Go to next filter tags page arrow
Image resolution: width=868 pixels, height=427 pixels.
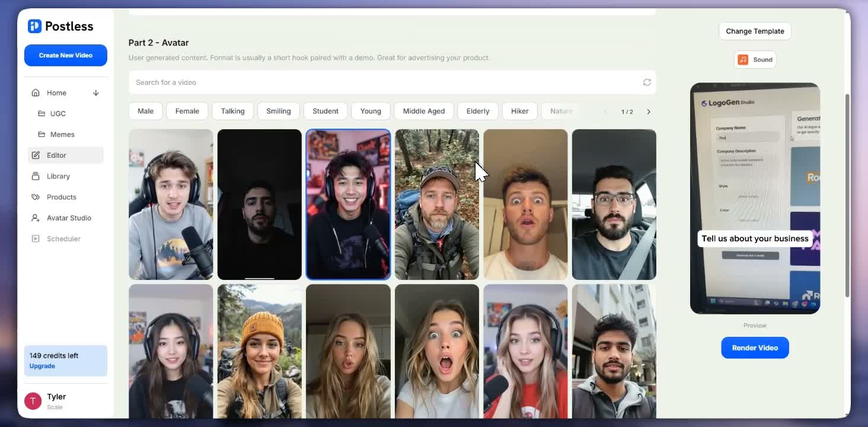[649, 111]
